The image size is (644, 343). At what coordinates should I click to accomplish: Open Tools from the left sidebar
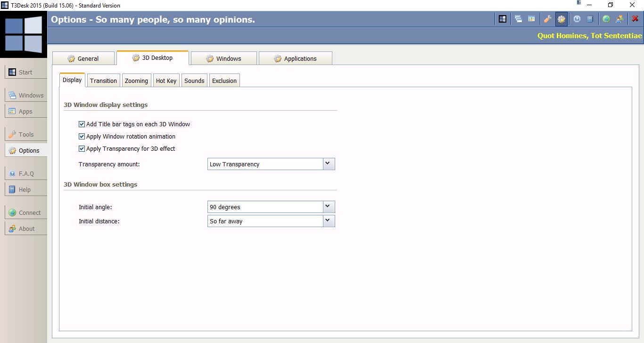pos(26,134)
